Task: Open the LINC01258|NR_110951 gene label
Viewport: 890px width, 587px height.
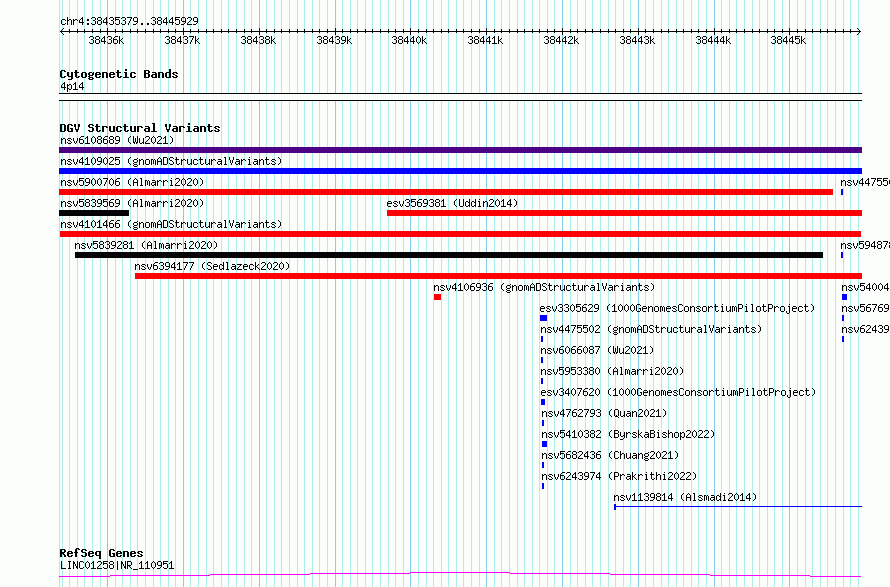Action: click(117, 565)
